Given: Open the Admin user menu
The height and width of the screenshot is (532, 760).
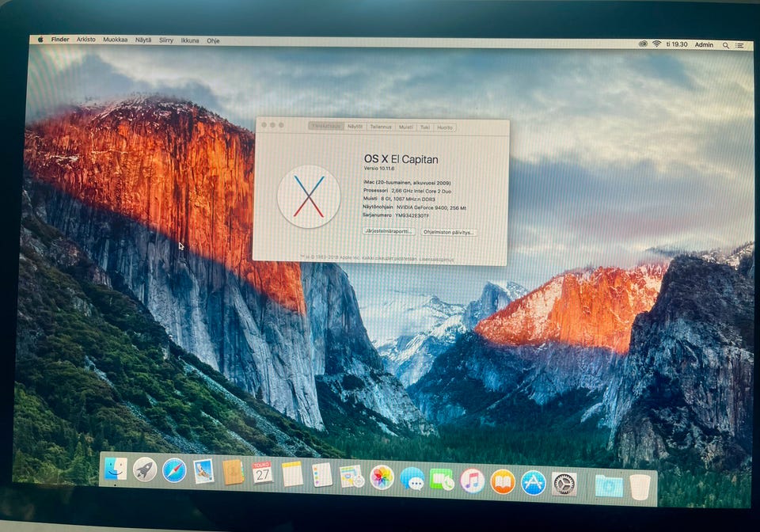Looking at the screenshot, I should click(x=704, y=44).
